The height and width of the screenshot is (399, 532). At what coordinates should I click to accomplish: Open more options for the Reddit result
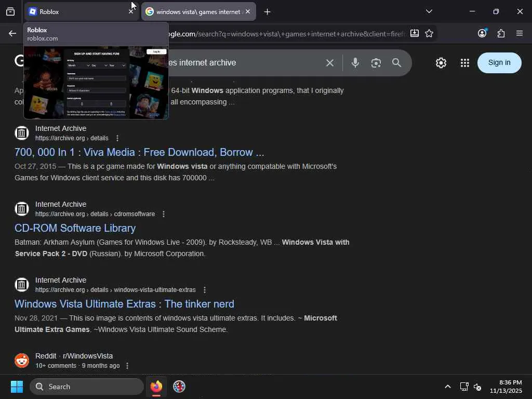pos(127,366)
